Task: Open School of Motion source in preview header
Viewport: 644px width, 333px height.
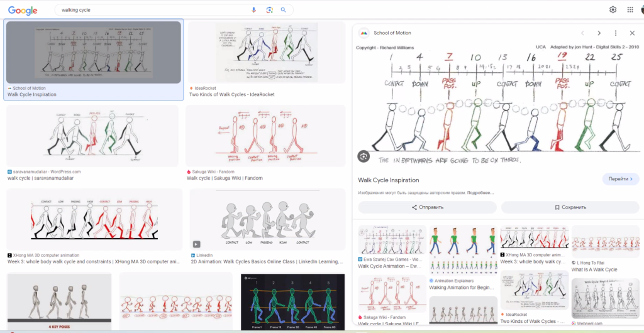Action: tap(392, 33)
